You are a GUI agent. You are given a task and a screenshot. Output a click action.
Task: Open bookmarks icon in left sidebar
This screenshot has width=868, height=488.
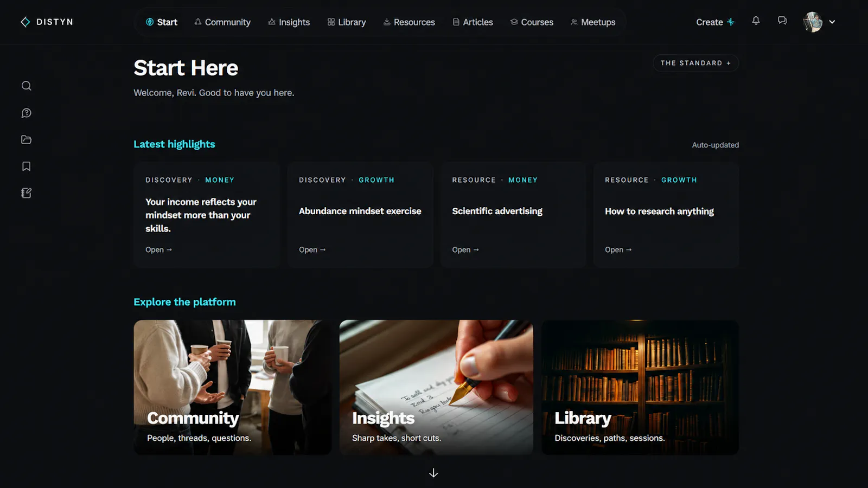tap(26, 166)
